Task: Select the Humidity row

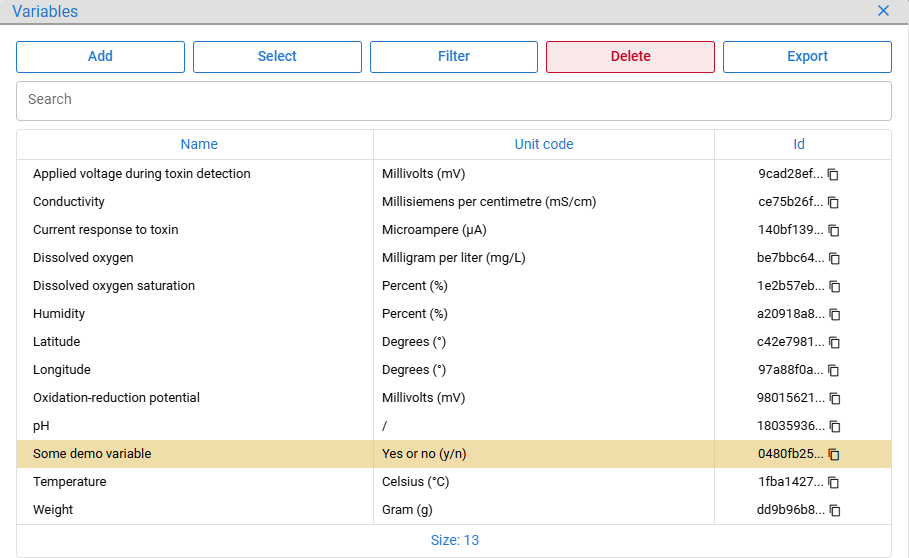Action: click(454, 313)
